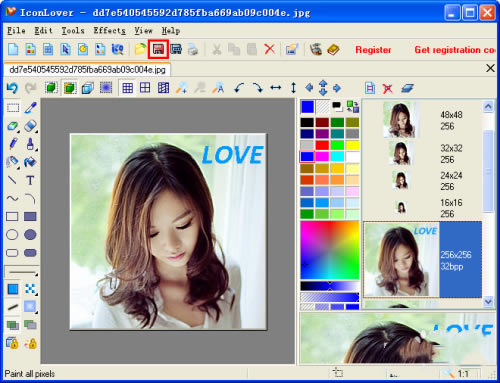This screenshot has height=383, width=500.
Task: Toggle the sparkle padlock icon
Action: coord(30,343)
